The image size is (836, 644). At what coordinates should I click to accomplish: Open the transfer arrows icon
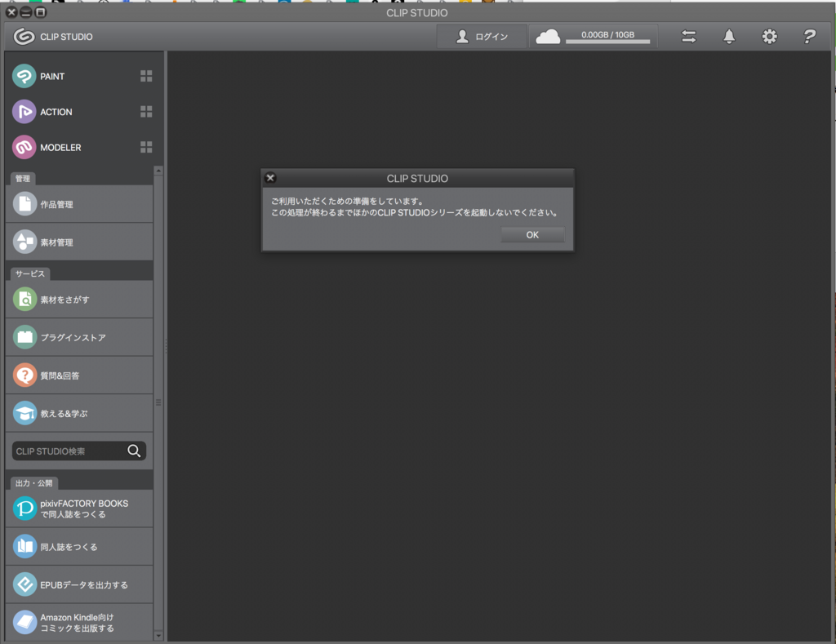(x=689, y=36)
